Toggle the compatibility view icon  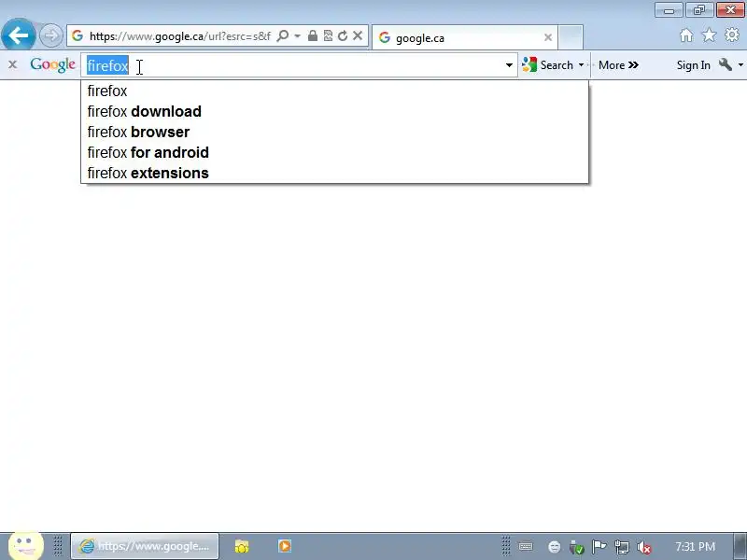[328, 35]
